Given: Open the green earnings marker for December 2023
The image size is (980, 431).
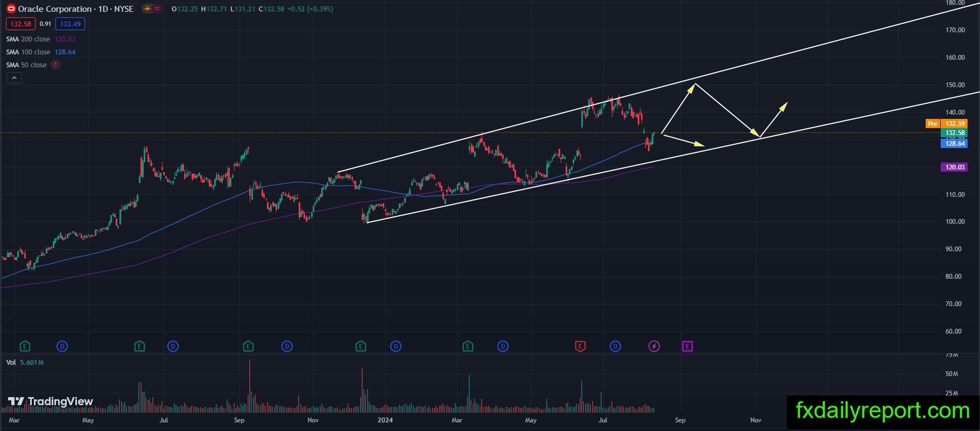Looking at the screenshot, I should coord(361,346).
